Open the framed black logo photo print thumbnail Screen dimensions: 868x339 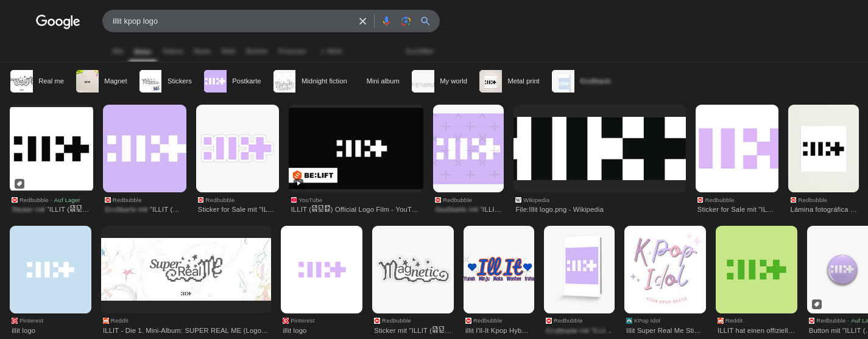[824, 149]
